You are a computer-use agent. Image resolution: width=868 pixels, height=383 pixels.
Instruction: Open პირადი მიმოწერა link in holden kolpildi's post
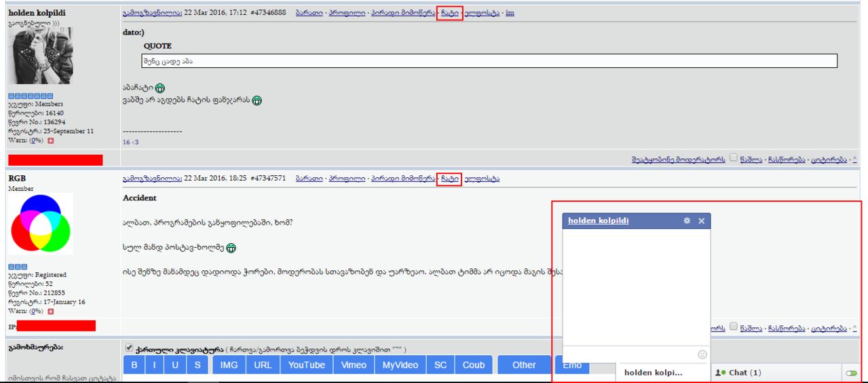pyautogui.click(x=402, y=13)
